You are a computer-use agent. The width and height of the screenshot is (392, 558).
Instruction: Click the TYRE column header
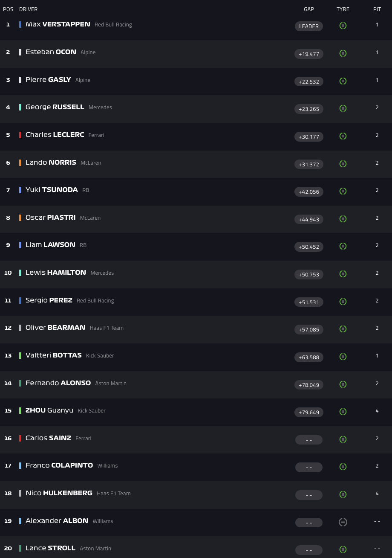(x=343, y=9)
